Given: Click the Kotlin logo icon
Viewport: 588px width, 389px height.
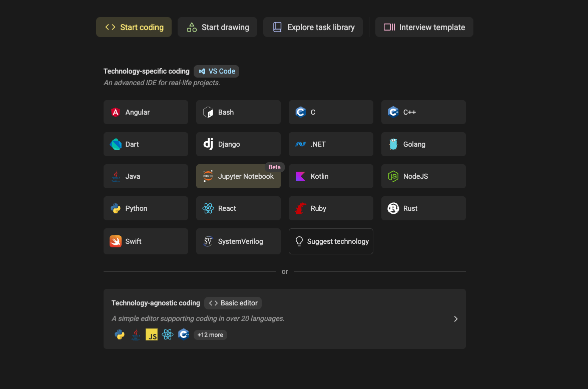Looking at the screenshot, I should pyautogui.click(x=301, y=176).
